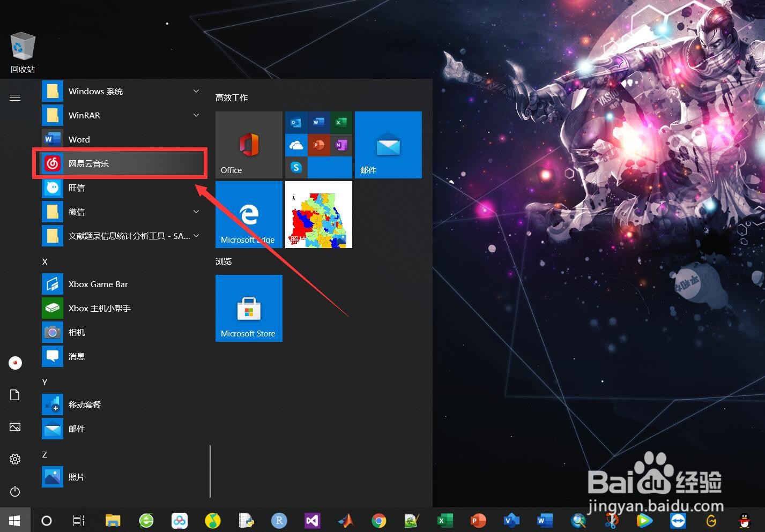This screenshot has height=532, width=765.
Task: Open Excel from the taskbar
Action: (445, 520)
